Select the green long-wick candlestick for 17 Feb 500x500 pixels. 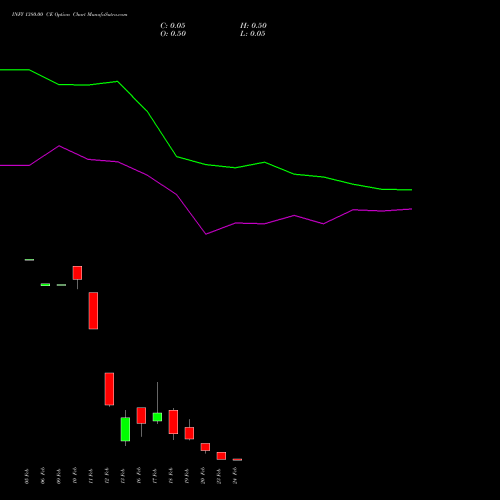coord(157,417)
